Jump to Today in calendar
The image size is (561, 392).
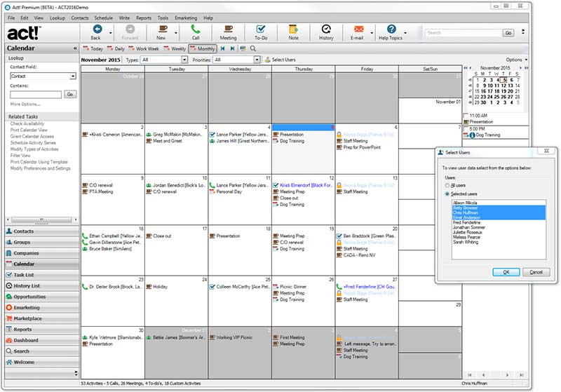(93, 48)
